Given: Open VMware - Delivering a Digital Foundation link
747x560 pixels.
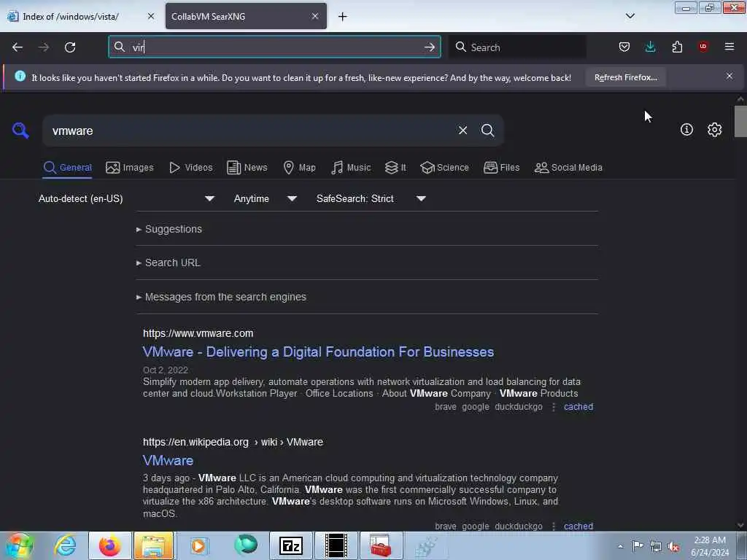Looking at the screenshot, I should coord(318,352).
